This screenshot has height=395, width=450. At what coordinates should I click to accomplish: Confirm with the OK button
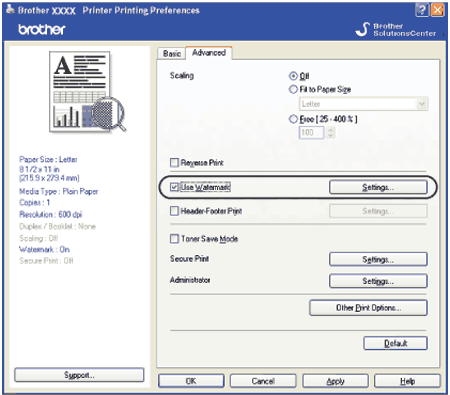point(191,381)
